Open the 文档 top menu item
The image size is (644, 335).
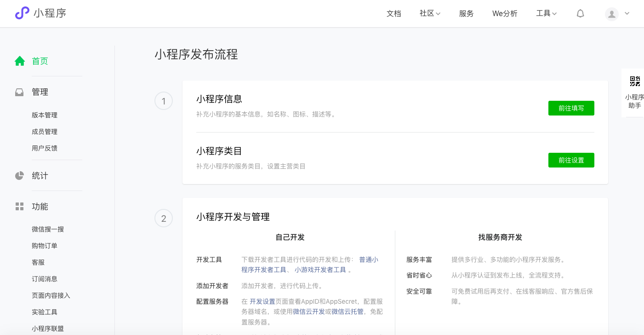[394, 14]
